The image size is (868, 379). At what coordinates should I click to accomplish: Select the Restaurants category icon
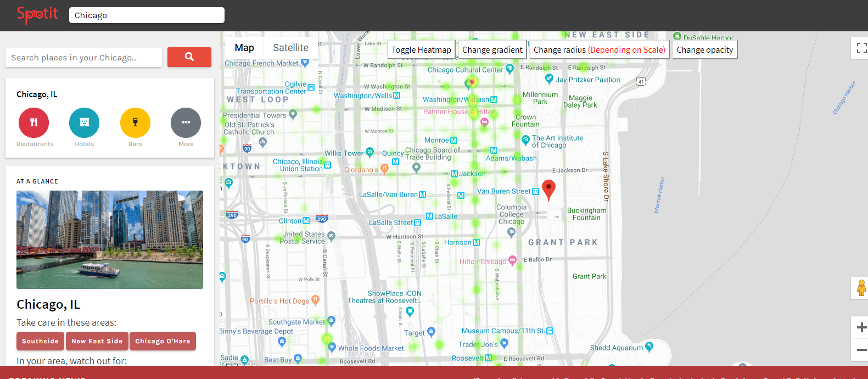(x=34, y=122)
